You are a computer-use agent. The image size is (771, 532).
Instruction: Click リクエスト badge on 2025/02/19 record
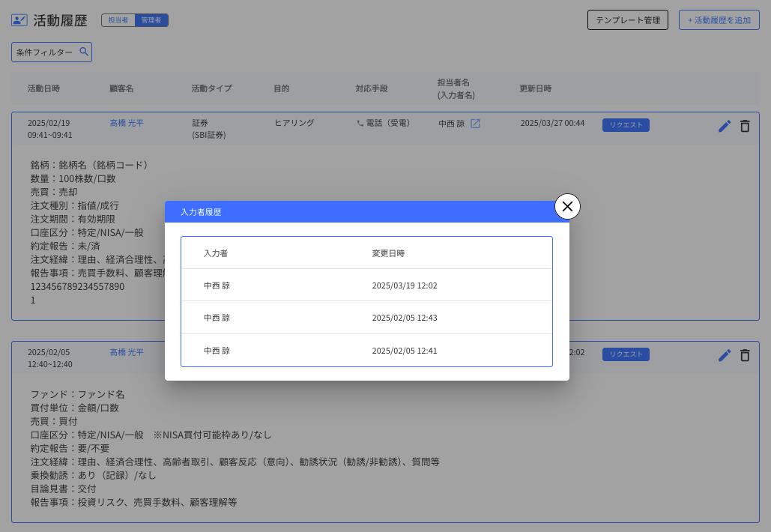click(626, 125)
